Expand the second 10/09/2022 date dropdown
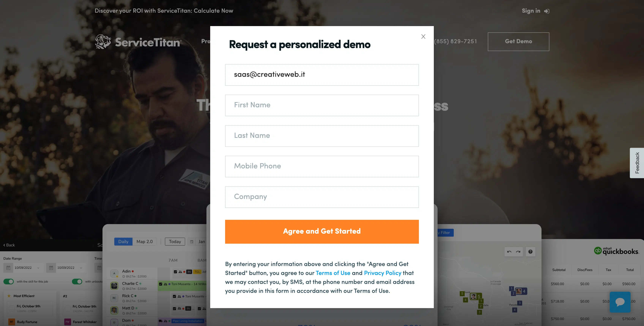 pyautogui.click(x=81, y=268)
